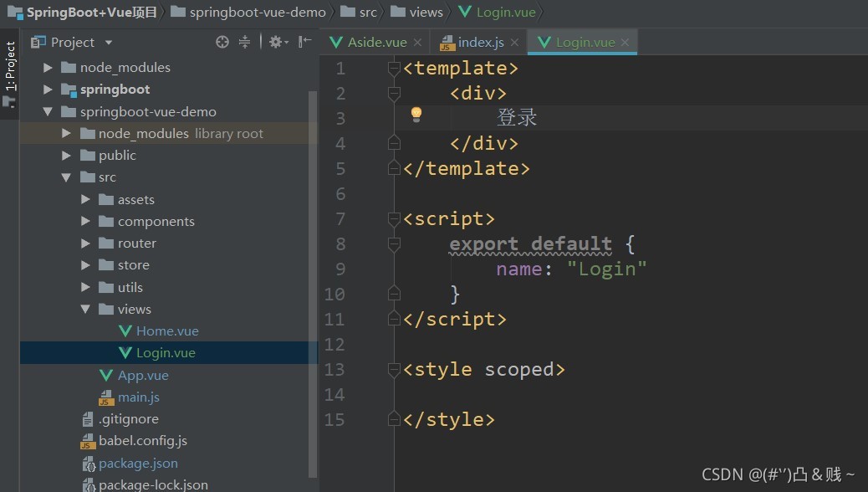The image size is (868, 492).
Task: Click the lightbulb intention icon on line 3
Action: [x=416, y=115]
